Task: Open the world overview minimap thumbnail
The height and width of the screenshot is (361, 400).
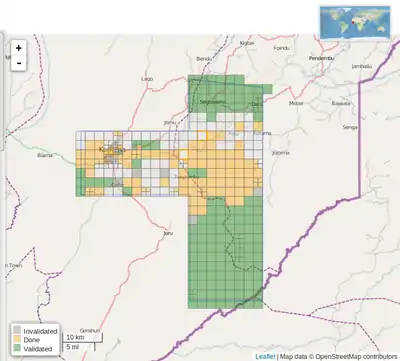Action: [355, 22]
